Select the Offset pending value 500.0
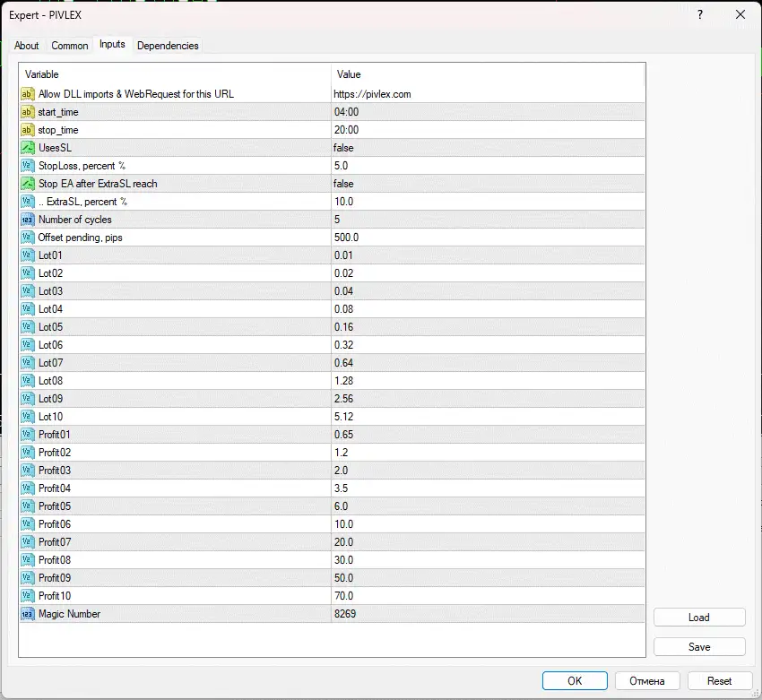 click(x=346, y=238)
